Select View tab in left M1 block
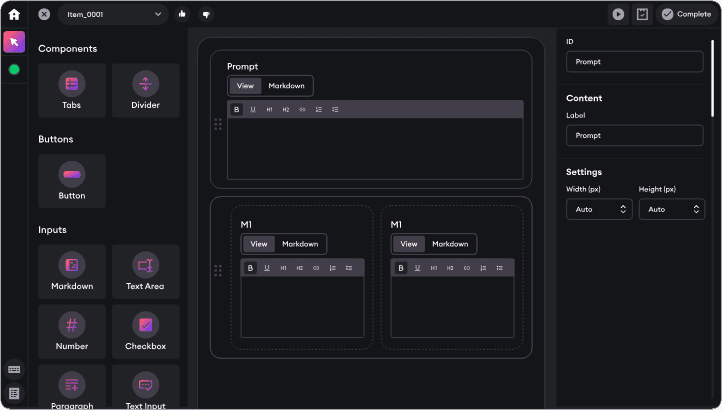Viewport: 722px width, 410px height. pos(259,244)
